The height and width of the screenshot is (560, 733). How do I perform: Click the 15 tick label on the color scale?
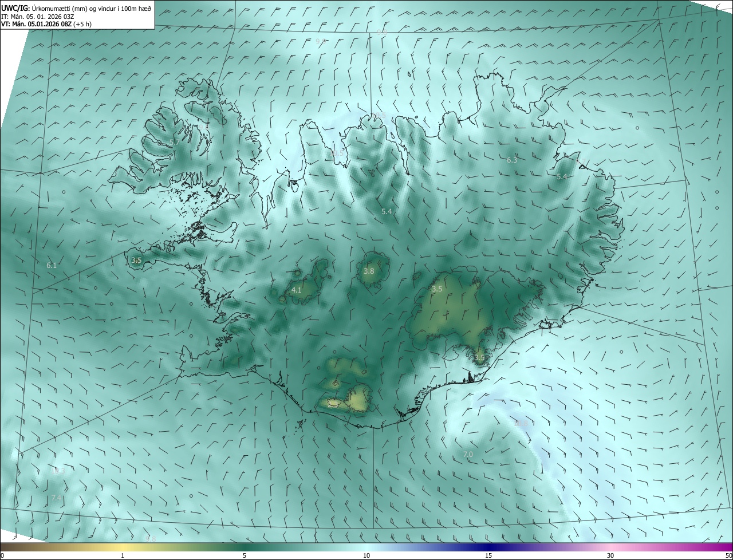click(488, 555)
